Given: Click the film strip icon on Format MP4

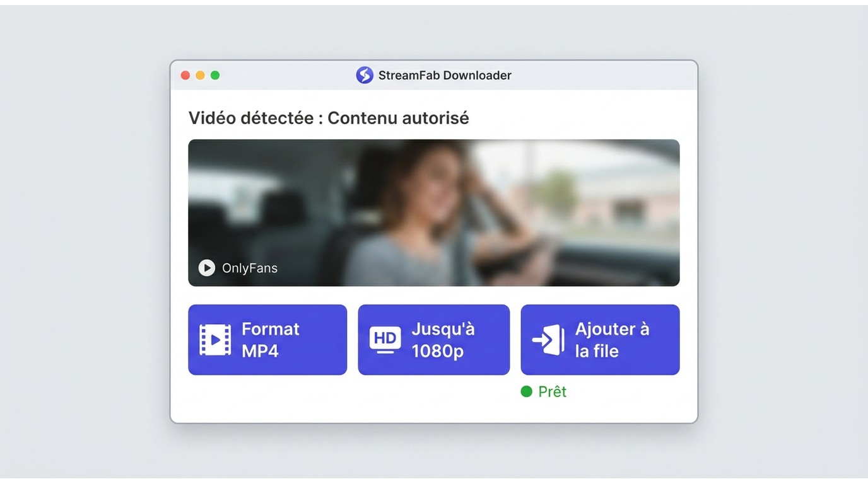Looking at the screenshot, I should 215,340.
